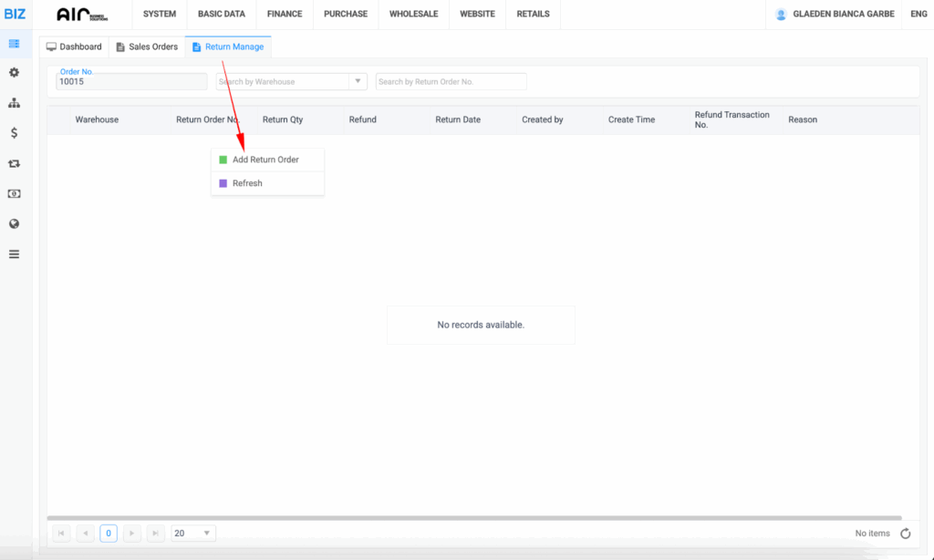This screenshot has height=560, width=934.
Task: Open the cash money sidebar icon
Action: click(14, 194)
